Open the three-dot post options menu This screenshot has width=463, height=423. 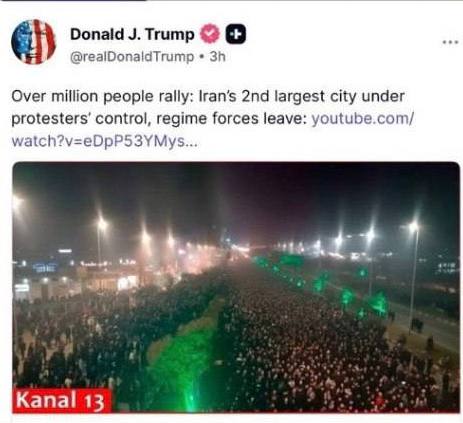coord(450,42)
